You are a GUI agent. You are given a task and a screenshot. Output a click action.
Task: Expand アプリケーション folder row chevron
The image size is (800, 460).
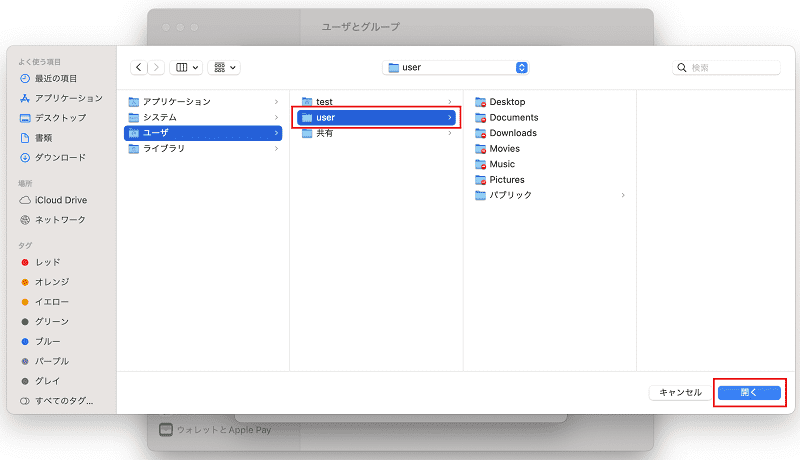277,102
